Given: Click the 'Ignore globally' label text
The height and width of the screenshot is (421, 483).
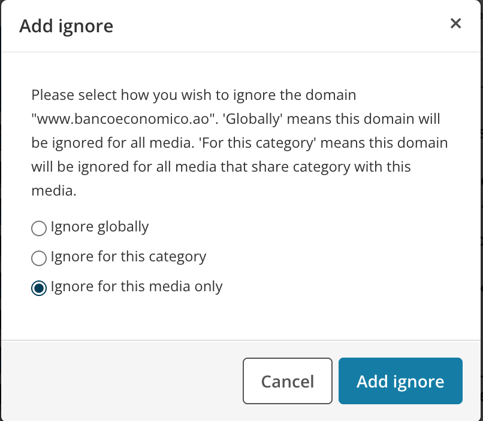Looking at the screenshot, I should [100, 227].
